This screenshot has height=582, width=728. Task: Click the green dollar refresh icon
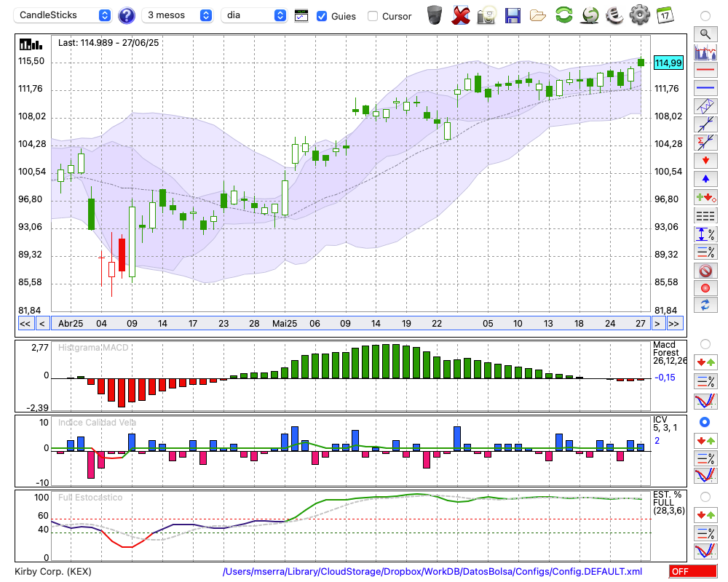tap(590, 15)
